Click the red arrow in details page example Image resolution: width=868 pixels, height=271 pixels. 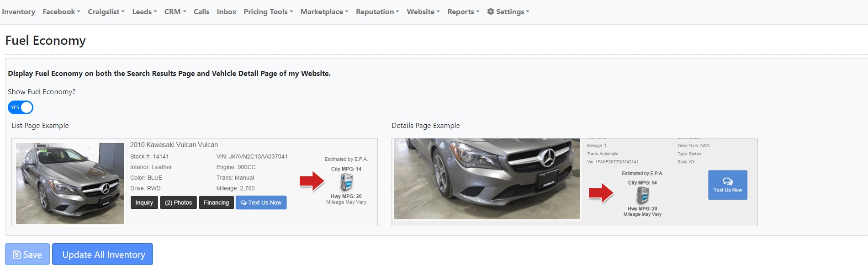601,193
